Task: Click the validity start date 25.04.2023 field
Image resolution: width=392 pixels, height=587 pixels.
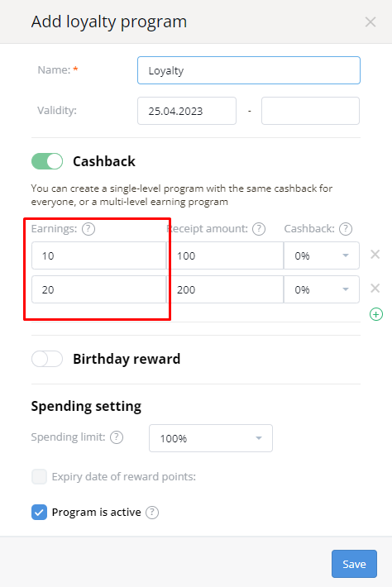Action: click(x=187, y=111)
